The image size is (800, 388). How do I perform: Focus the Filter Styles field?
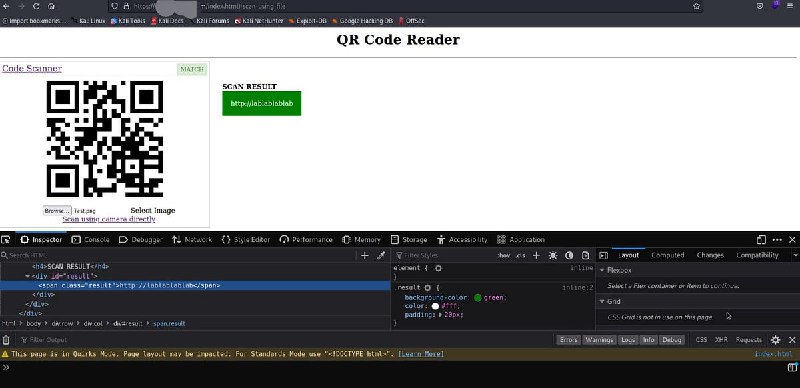tap(444, 255)
